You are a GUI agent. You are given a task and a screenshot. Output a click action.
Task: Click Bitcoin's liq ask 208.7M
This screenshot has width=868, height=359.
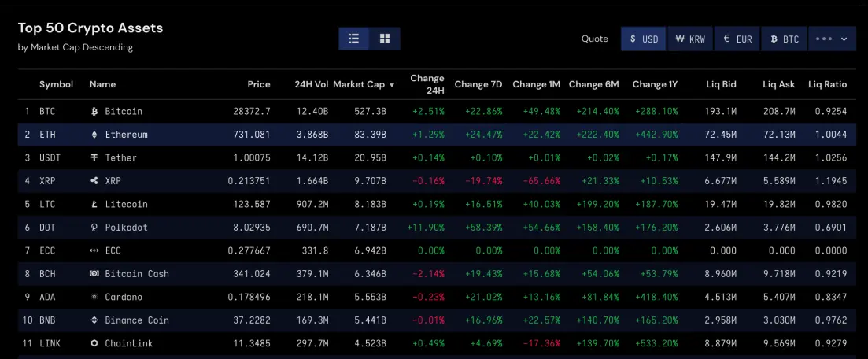[779, 111]
